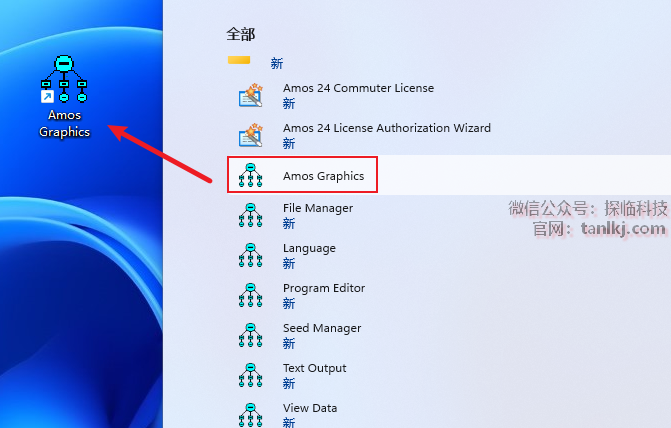Click the Program Editor app icon
The height and width of the screenshot is (428, 671).
tap(250, 295)
